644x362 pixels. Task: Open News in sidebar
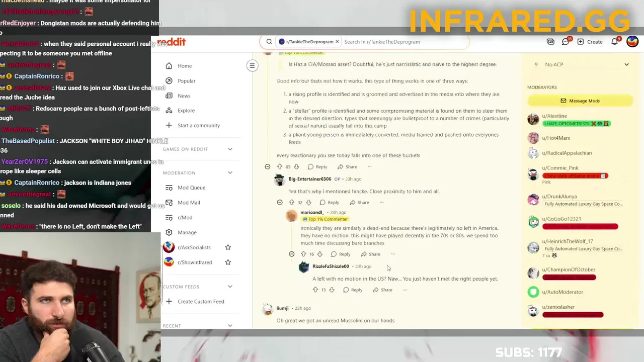click(x=184, y=96)
